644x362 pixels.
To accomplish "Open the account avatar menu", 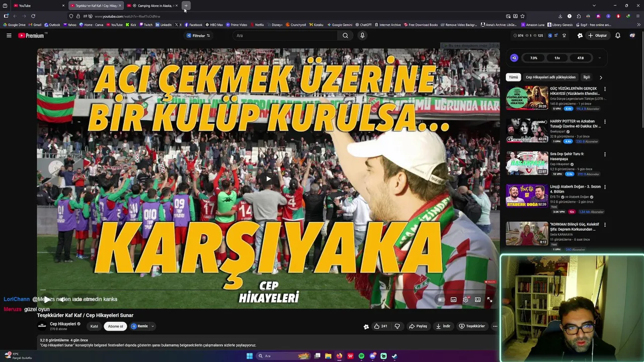I will [632, 36].
